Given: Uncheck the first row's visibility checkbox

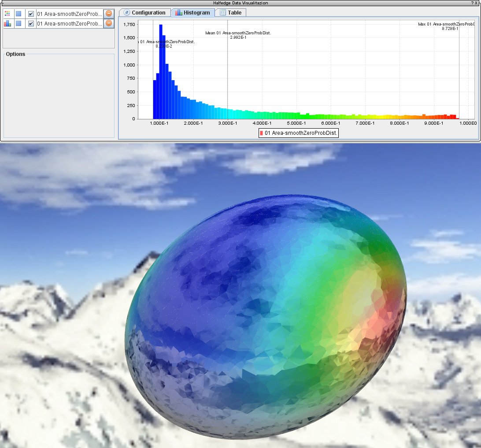Looking at the screenshot, I should pos(31,14).
